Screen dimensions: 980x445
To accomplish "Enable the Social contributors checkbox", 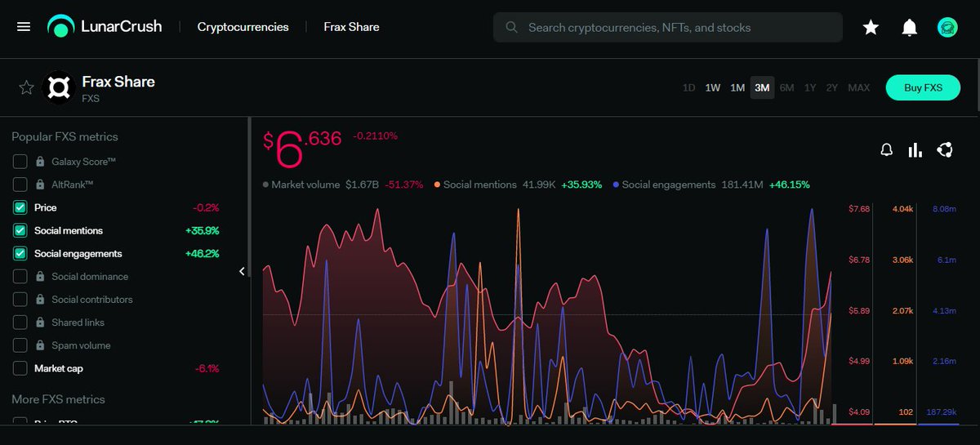I will pyautogui.click(x=20, y=300).
